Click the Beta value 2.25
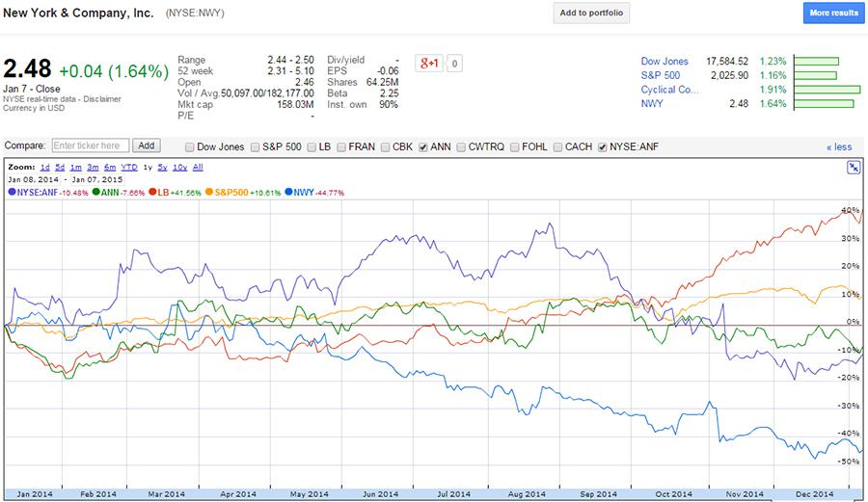The width and height of the screenshot is (868, 502). [390, 93]
